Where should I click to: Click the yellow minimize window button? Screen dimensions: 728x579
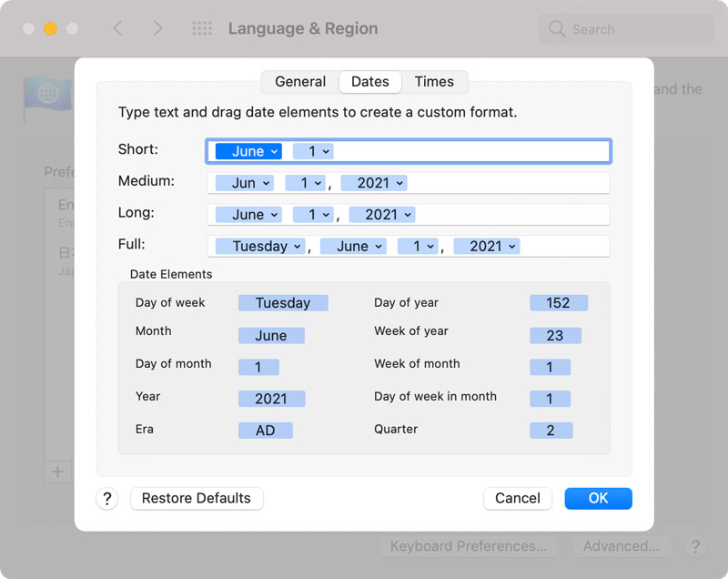pos(51,29)
